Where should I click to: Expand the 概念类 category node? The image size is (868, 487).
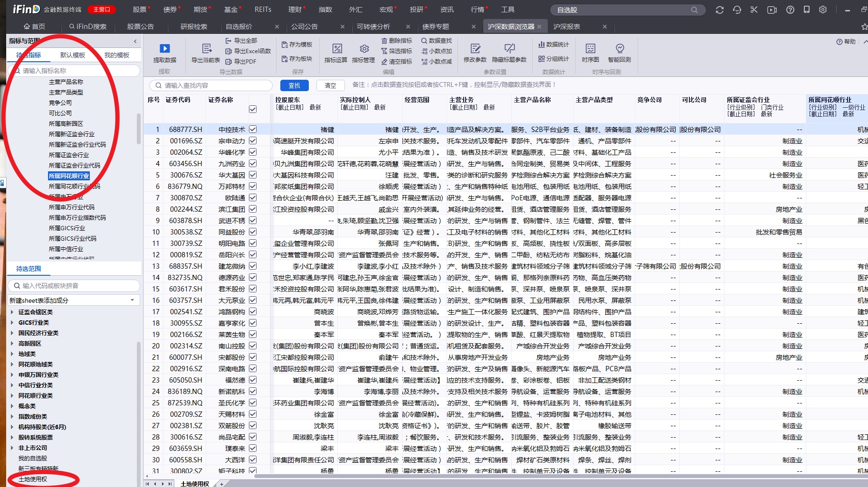pos(12,406)
